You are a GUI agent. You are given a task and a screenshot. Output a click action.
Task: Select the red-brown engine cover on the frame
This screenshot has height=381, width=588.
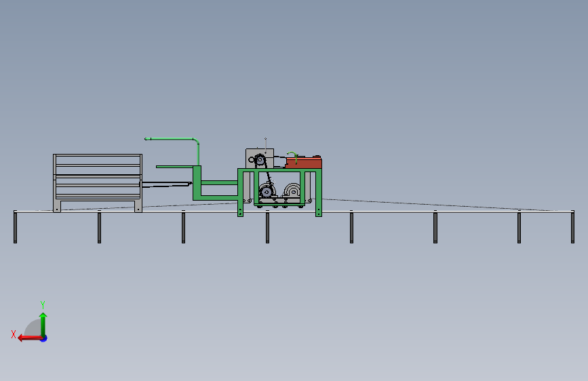[x=304, y=163]
